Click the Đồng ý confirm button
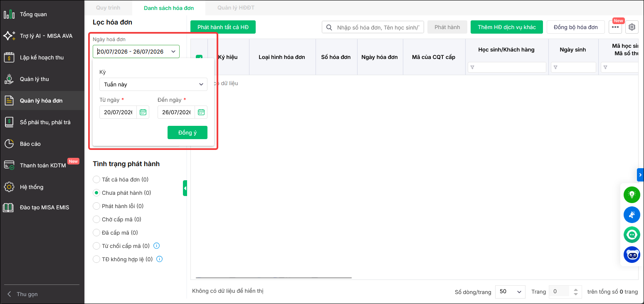This screenshot has height=304, width=644. point(188,132)
